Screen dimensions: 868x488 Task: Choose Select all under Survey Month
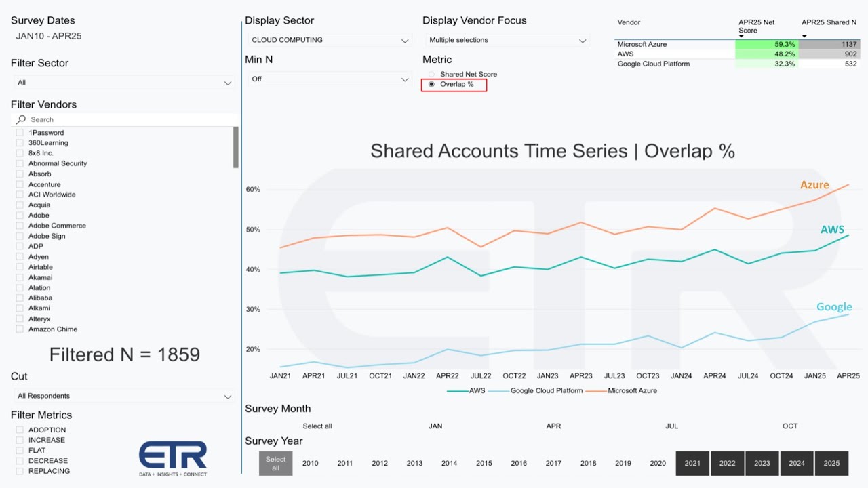coord(317,426)
